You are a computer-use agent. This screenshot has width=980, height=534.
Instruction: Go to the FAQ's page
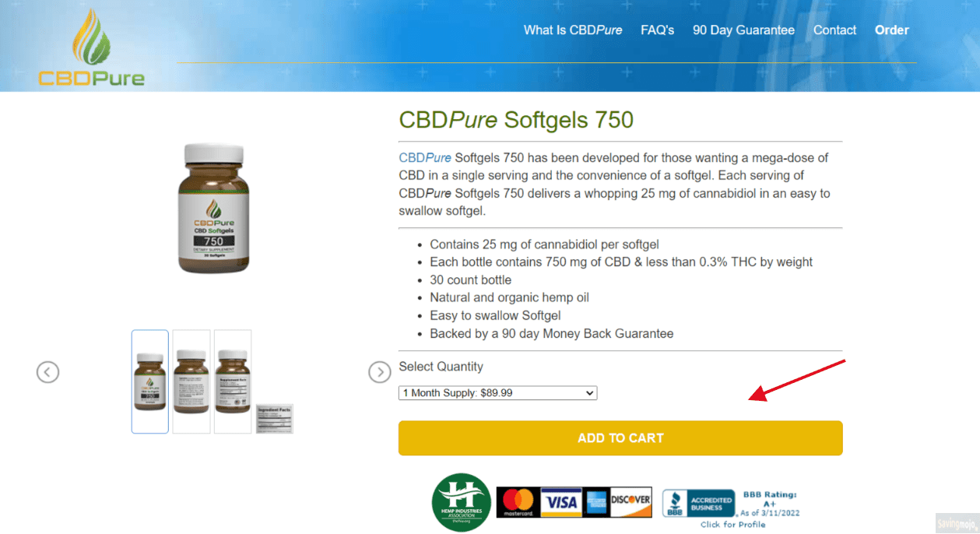(658, 30)
